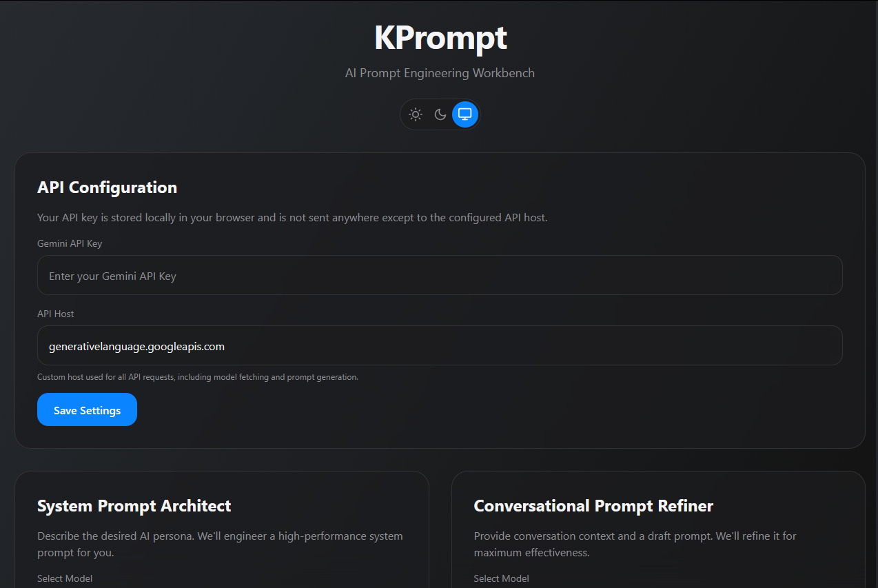The image size is (878, 588).
Task: Click the custom host helper text
Action: click(198, 377)
